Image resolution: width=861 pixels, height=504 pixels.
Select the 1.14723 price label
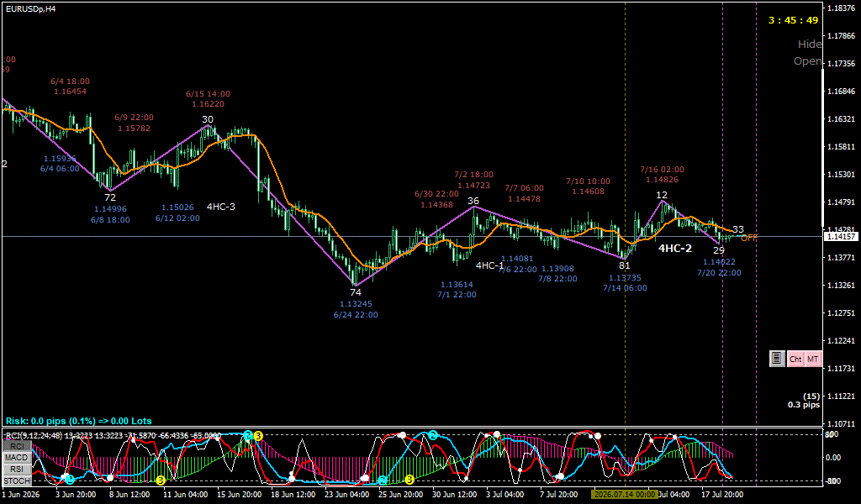[473, 186]
